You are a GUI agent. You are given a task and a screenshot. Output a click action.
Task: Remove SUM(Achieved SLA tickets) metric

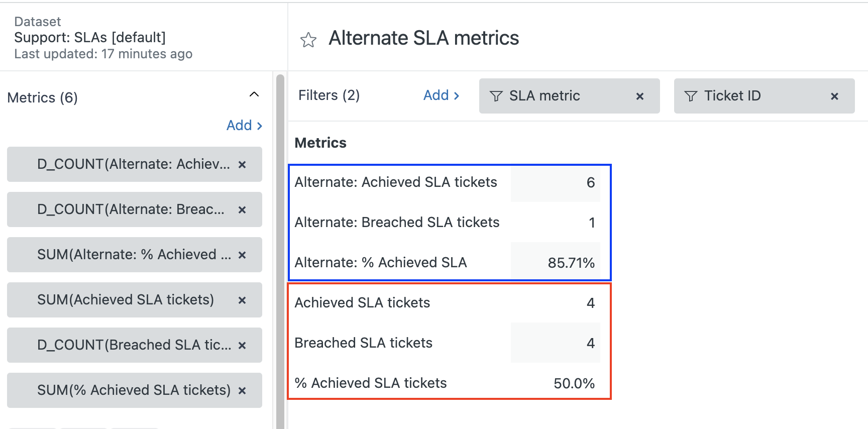point(242,300)
